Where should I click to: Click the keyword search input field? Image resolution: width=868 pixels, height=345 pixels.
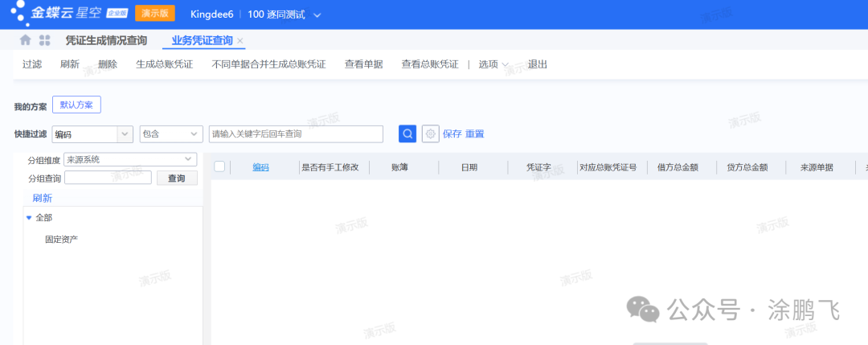[295, 134]
